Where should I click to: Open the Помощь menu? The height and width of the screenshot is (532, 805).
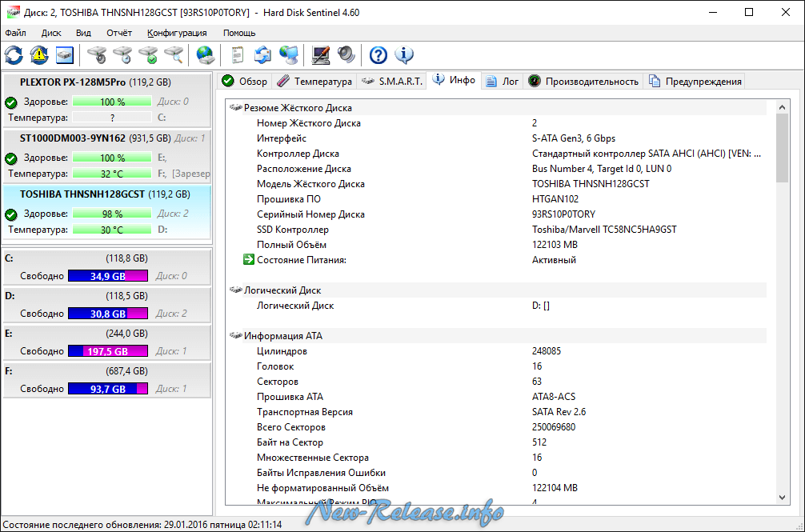239,33
